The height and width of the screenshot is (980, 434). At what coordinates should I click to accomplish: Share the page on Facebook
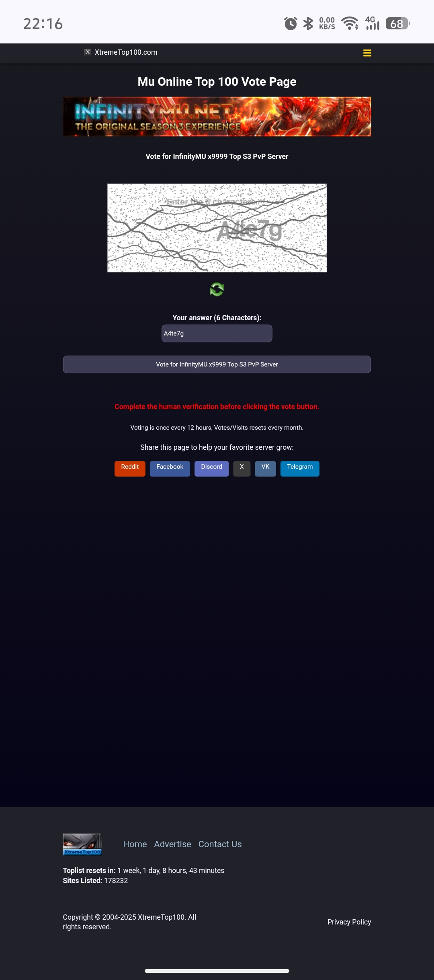(x=170, y=469)
